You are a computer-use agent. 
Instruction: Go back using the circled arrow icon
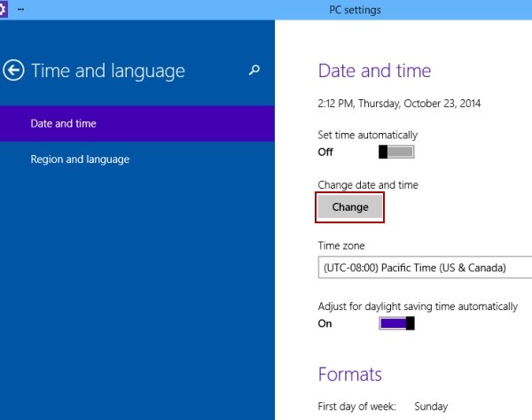click(13, 71)
